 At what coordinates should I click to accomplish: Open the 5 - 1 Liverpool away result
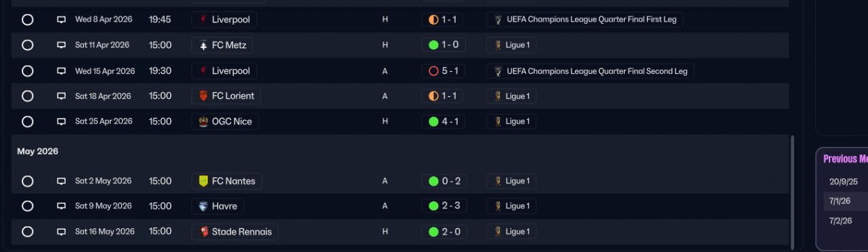coord(442,71)
